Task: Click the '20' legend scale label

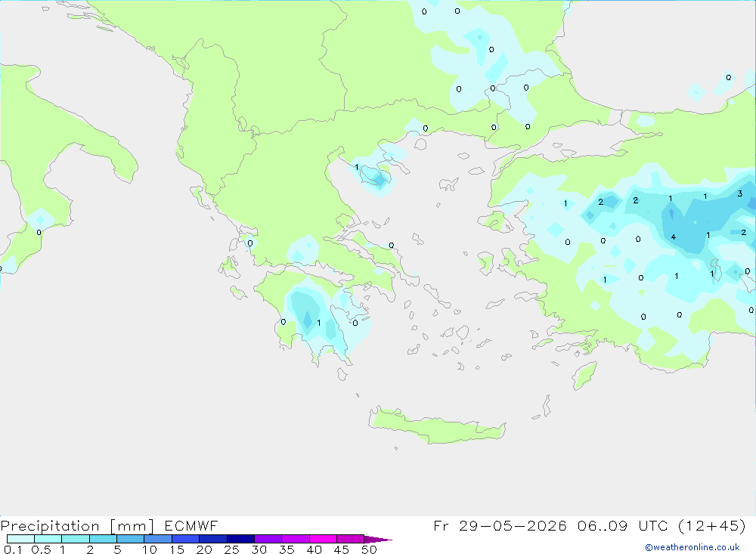Action: point(204,549)
